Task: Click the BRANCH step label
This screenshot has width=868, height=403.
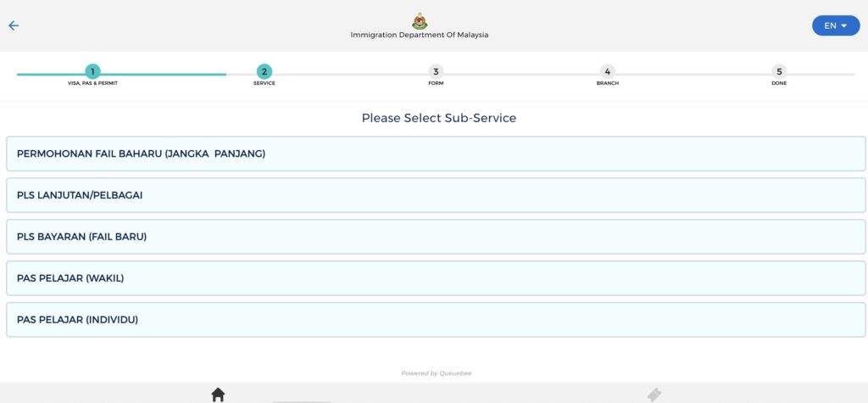Action: tap(607, 83)
